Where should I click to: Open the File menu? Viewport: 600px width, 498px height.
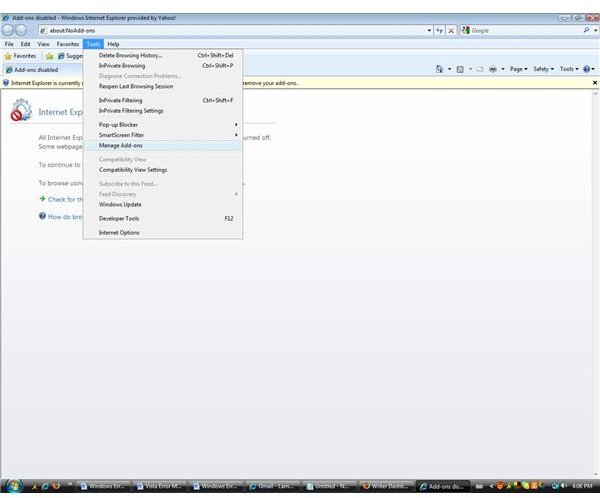point(9,44)
